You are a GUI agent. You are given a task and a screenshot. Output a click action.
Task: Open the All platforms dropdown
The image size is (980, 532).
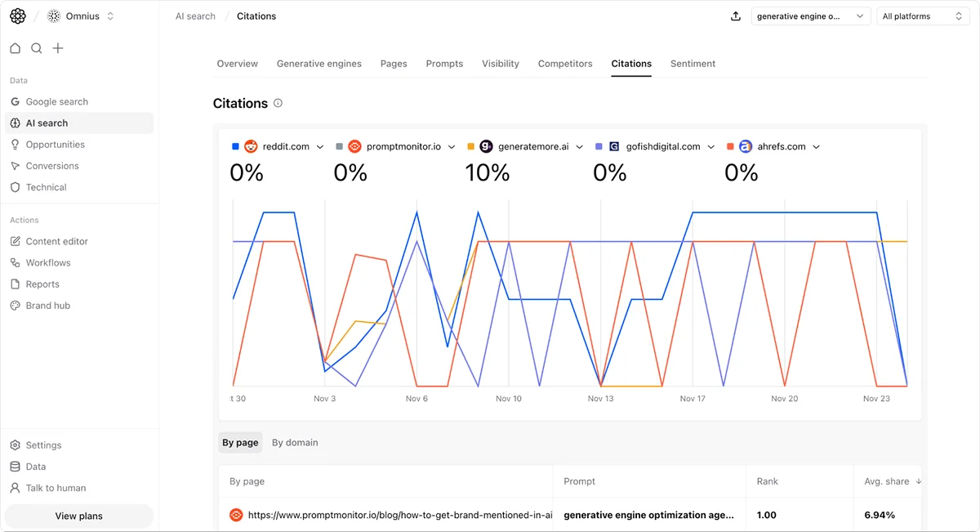923,16
